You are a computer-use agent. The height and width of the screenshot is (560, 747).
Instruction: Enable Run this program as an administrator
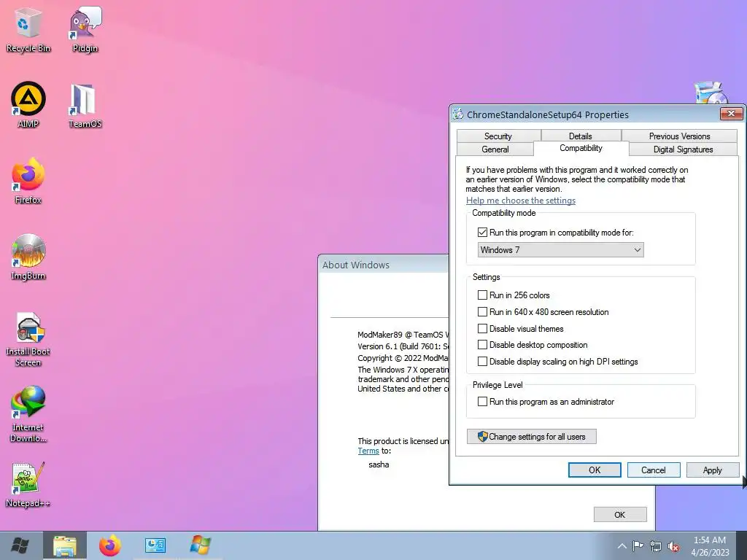[x=482, y=402]
